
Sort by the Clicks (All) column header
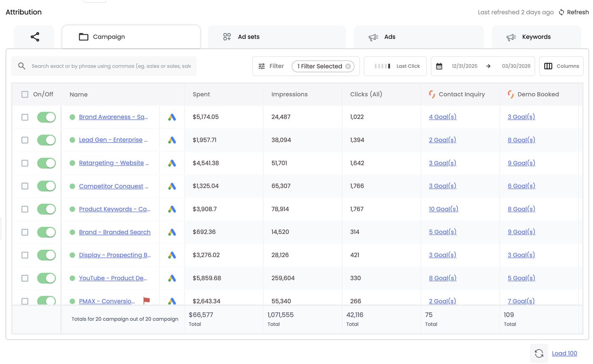tap(366, 94)
